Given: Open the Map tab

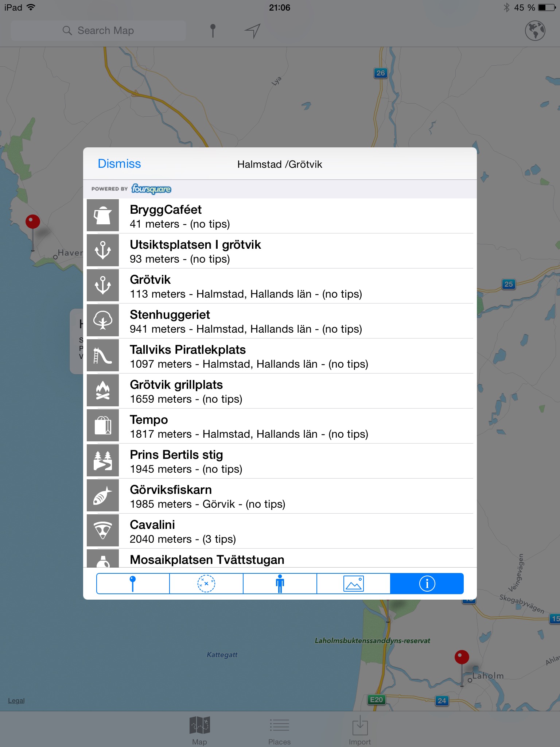Looking at the screenshot, I should point(199,730).
